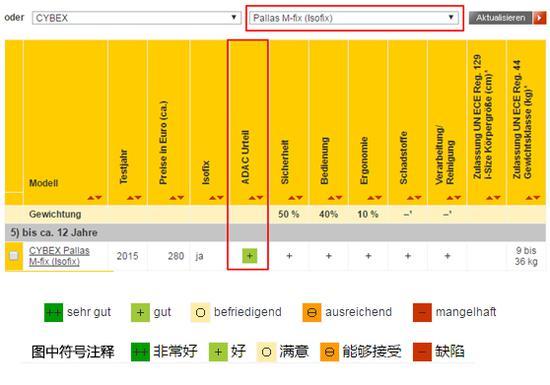Viewport: 550px width, 385px height.
Task: Sort by Ergonomie column arrows
Action: coord(374,198)
